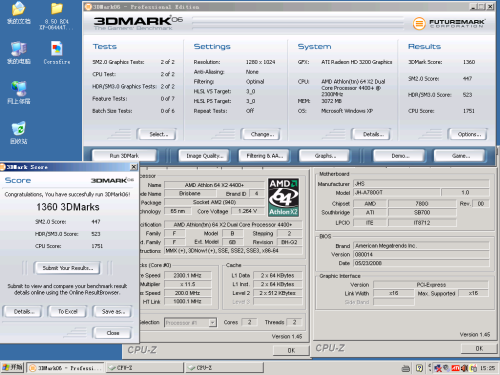Click the 3DMark Score value 1360 in Results
This screenshot has height=375, width=500.
coord(469,62)
